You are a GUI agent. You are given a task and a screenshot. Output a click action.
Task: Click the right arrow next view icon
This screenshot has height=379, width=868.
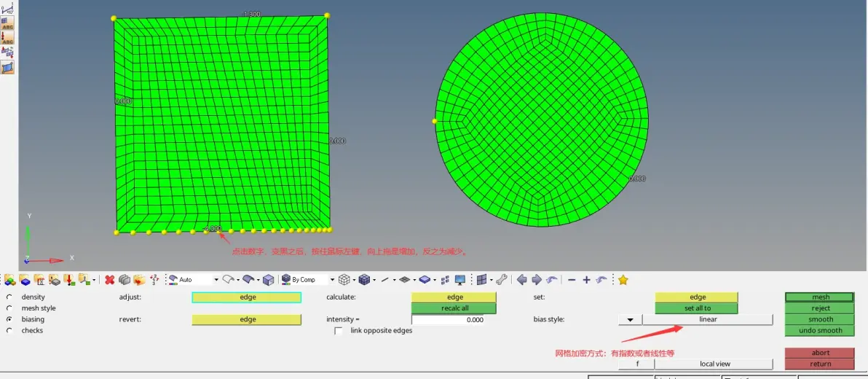537,280
